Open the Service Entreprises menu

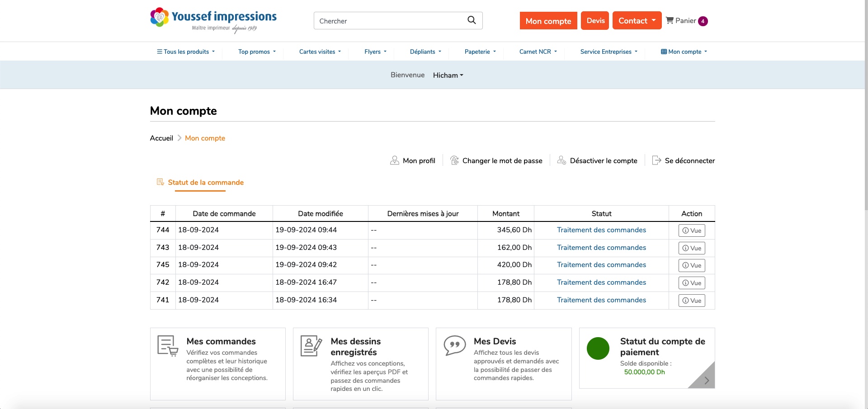pyautogui.click(x=609, y=52)
